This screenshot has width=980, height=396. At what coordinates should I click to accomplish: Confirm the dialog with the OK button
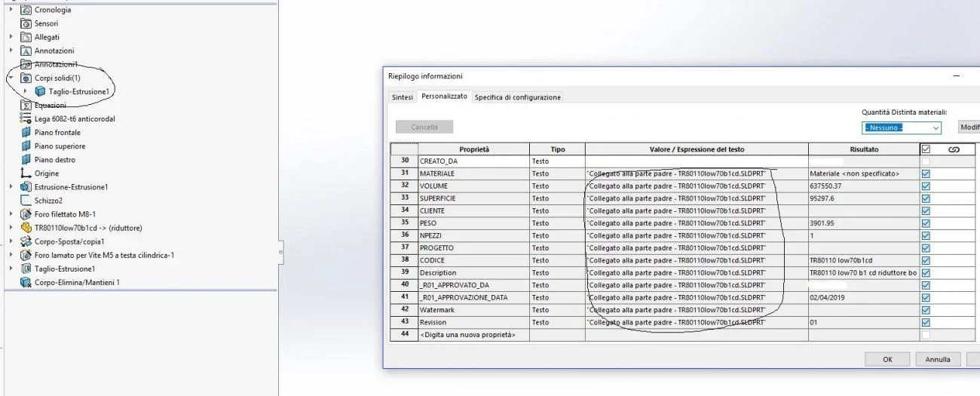pyautogui.click(x=887, y=360)
